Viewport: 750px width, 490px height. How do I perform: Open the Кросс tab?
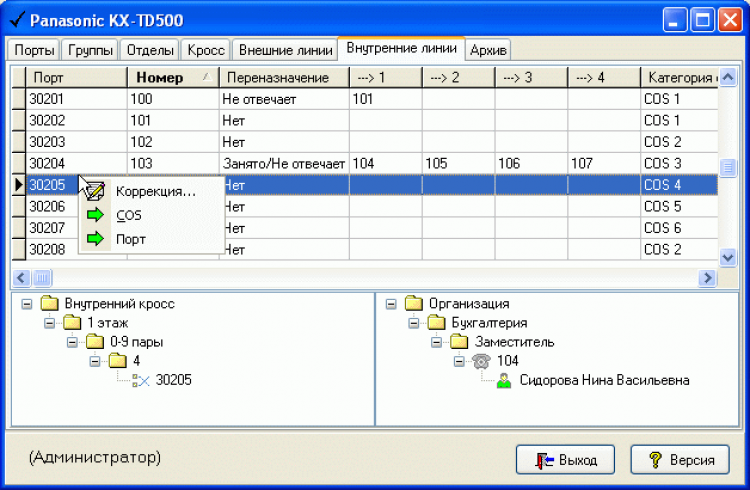click(x=206, y=50)
